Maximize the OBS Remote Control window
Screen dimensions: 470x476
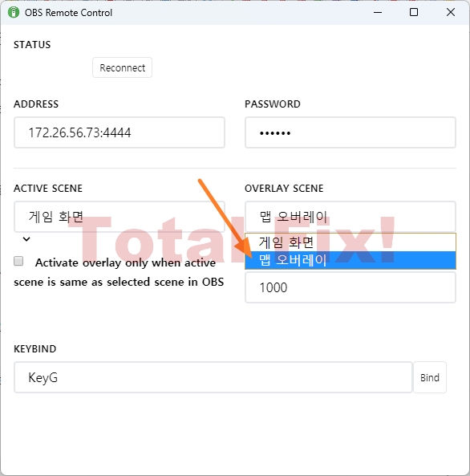(414, 13)
